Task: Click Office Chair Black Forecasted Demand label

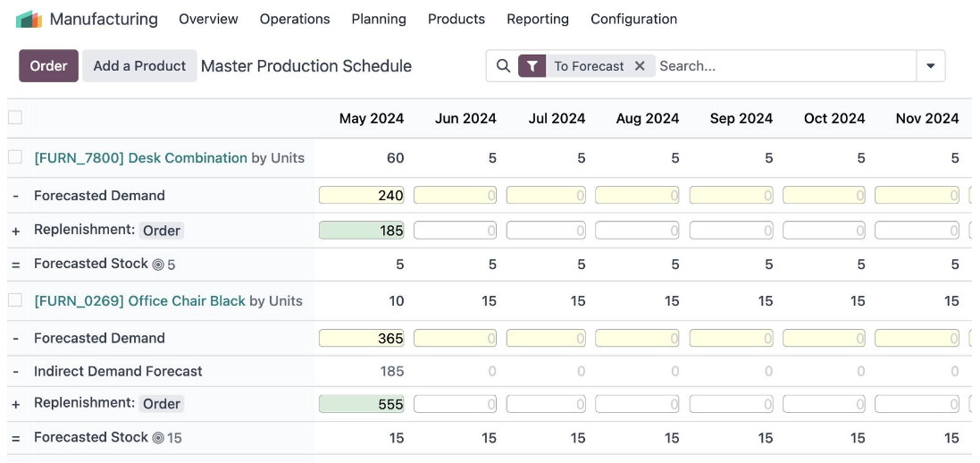Action: tap(99, 338)
